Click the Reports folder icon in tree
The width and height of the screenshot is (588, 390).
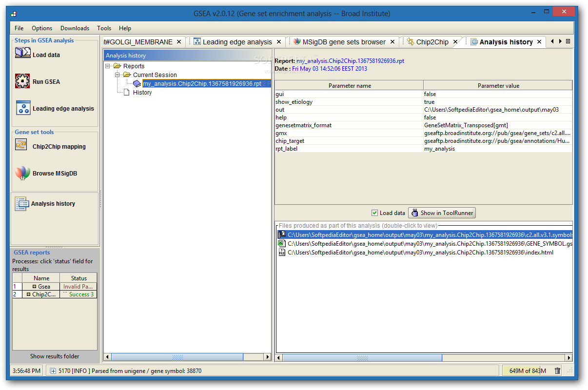click(x=118, y=66)
